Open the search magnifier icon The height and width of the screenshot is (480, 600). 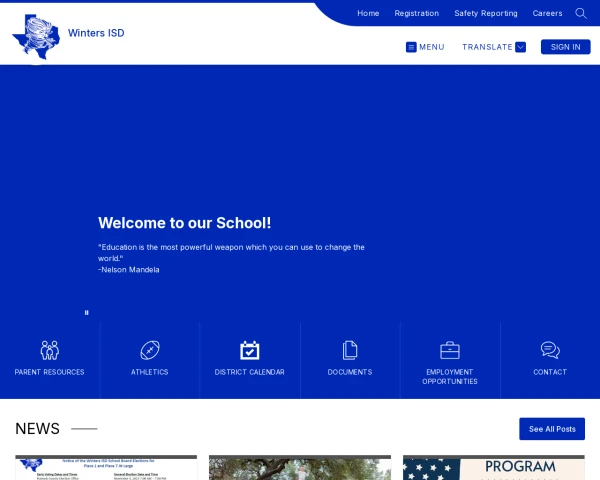pos(580,13)
